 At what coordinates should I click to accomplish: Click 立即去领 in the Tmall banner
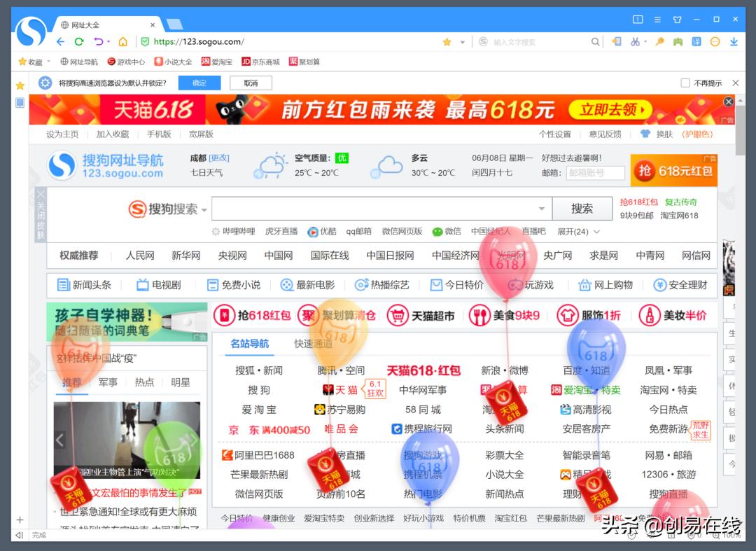pos(611,110)
